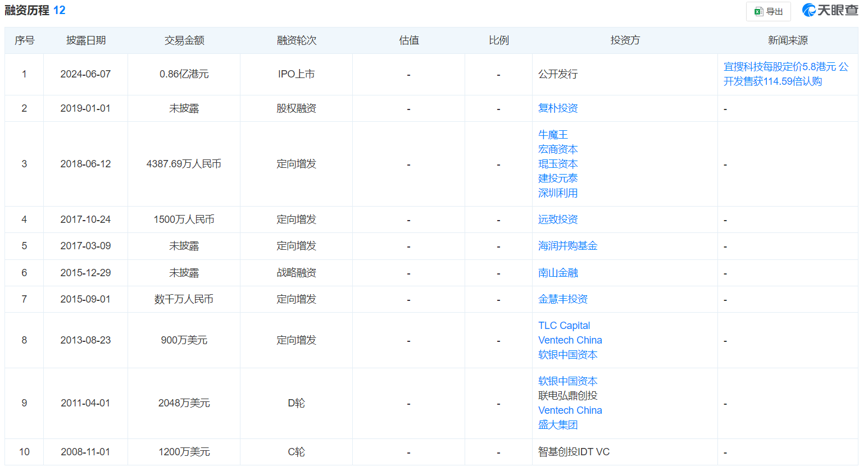
Task: Click the date 2018-06-12
Action: click(85, 164)
